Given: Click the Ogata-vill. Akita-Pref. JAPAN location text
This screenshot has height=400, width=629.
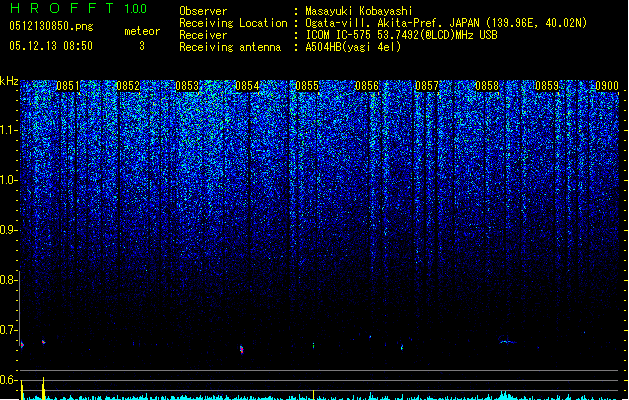Looking at the screenshot, I should pos(392,23).
